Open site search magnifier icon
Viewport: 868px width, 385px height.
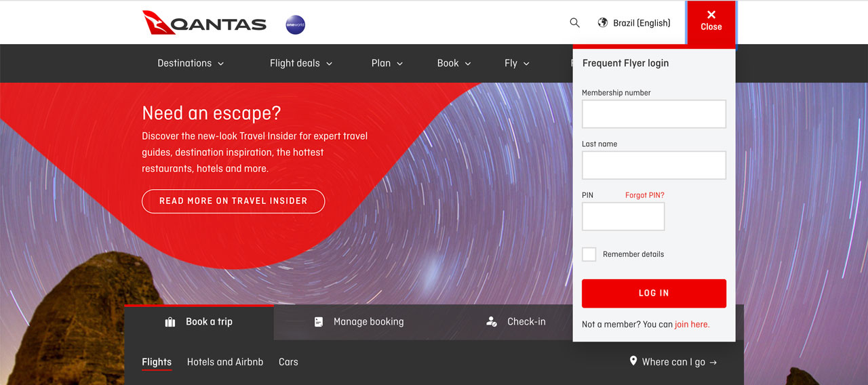point(574,23)
